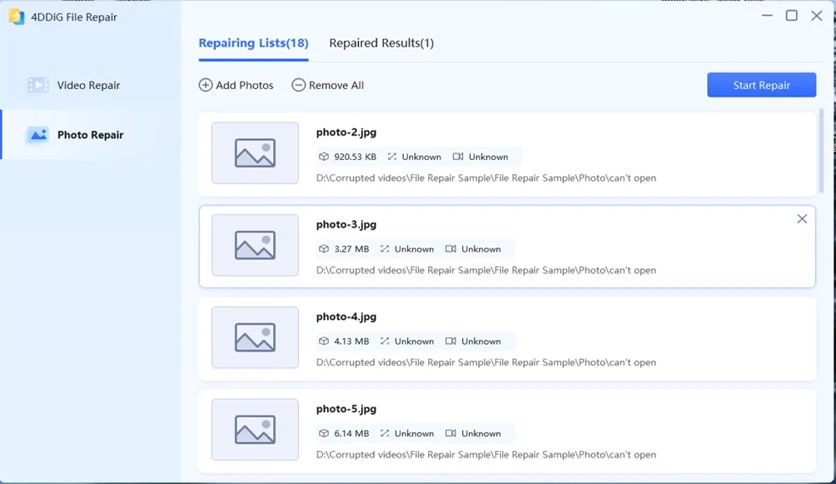Click the 6.14 MB size value

click(x=351, y=433)
